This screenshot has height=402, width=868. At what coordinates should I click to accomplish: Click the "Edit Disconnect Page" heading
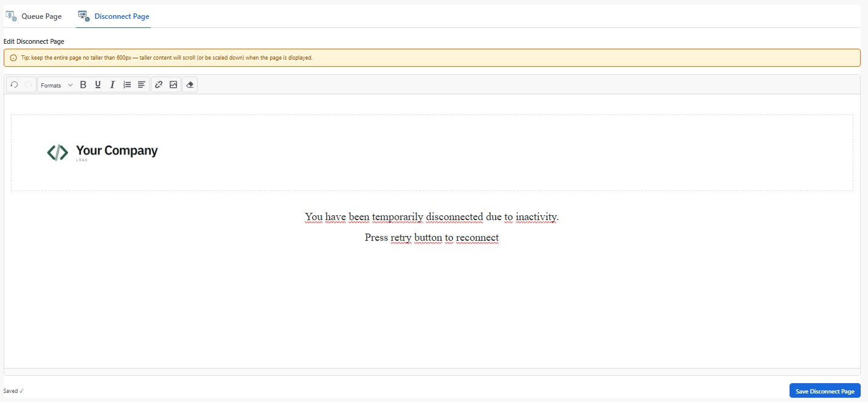pos(34,41)
